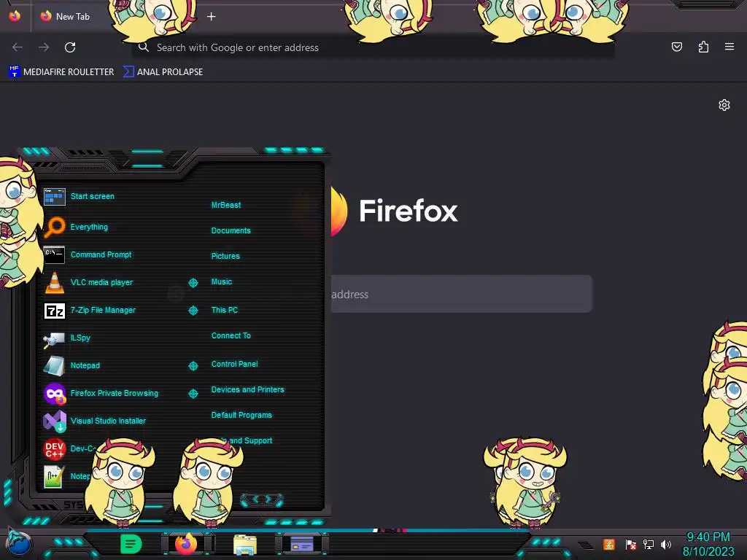Image resolution: width=747 pixels, height=560 pixels.
Task: Open volume speaker tray icon
Action: 665,544
